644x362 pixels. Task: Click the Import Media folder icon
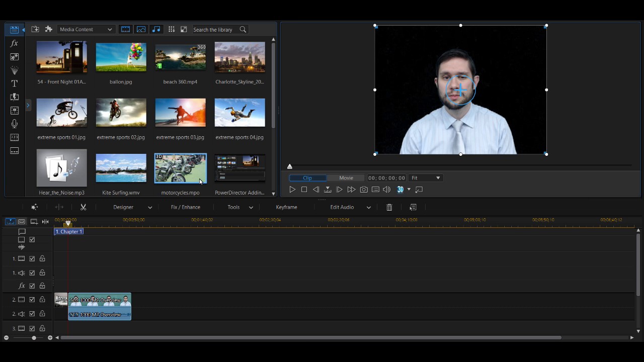[x=35, y=29]
